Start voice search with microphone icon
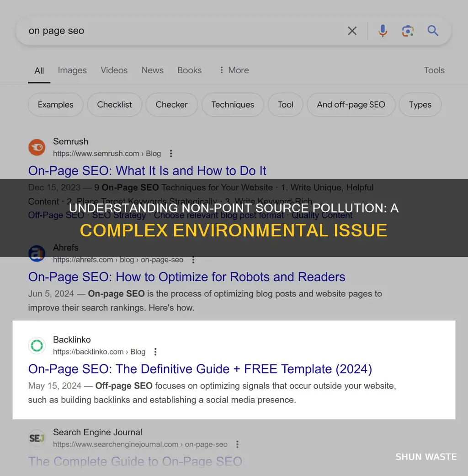 (x=383, y=31)
